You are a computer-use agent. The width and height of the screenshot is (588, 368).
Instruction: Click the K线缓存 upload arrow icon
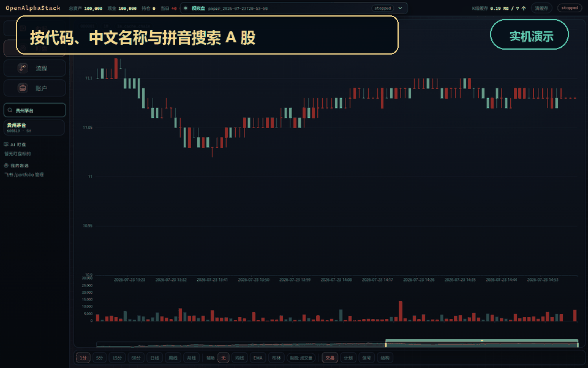524,8
